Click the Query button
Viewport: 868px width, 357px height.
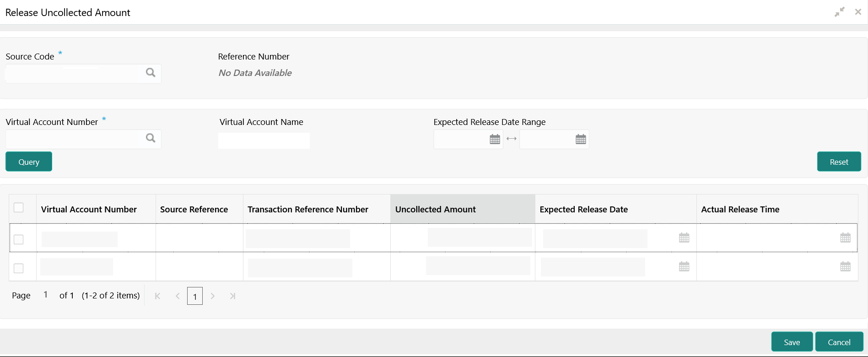pyautogui.click(x=29, y=162)
